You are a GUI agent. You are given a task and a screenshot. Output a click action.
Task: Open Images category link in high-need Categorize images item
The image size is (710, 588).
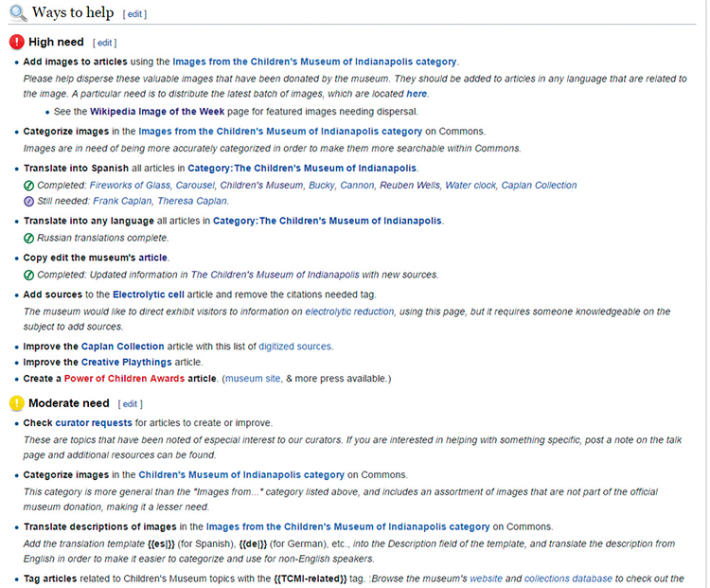click(280, 132)
